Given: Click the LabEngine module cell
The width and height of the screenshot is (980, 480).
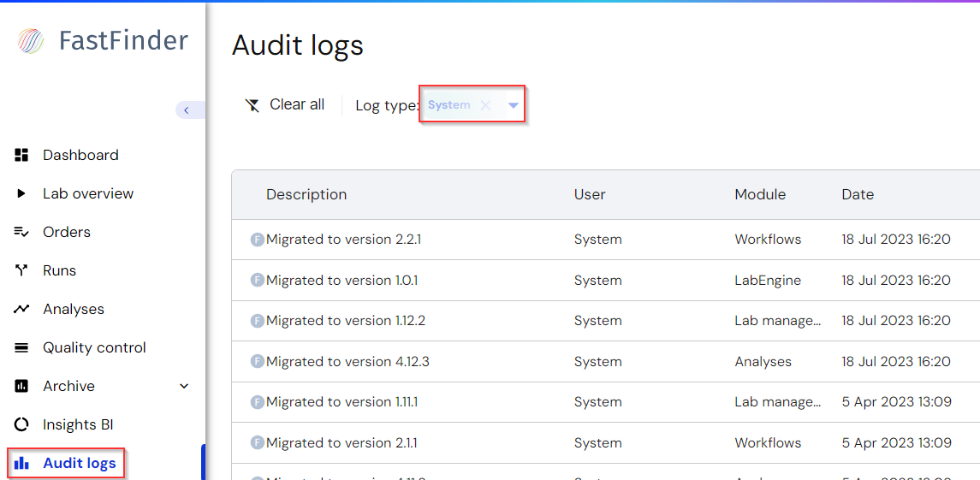Looking at the screenshot, I should pos(768,280).
